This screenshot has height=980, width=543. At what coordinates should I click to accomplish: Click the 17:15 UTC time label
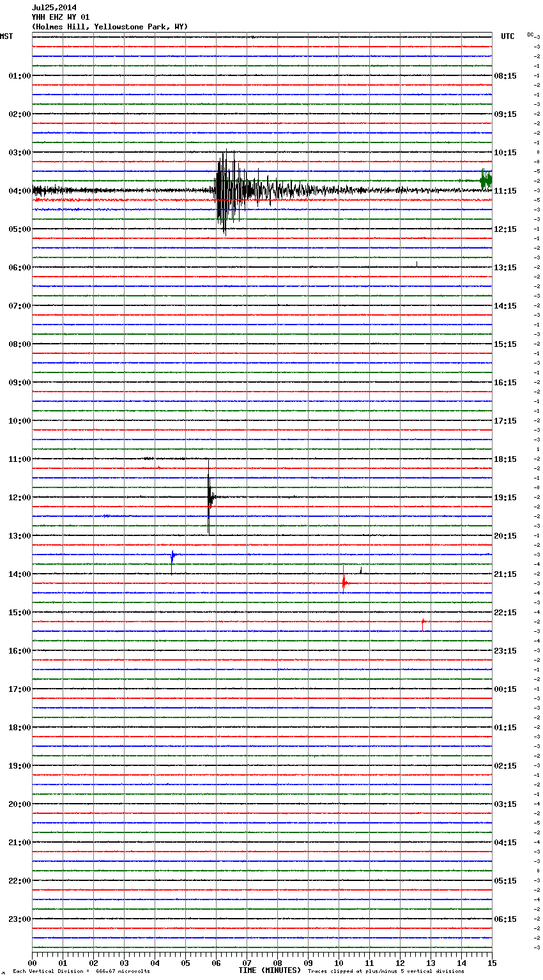coord(505,421)
